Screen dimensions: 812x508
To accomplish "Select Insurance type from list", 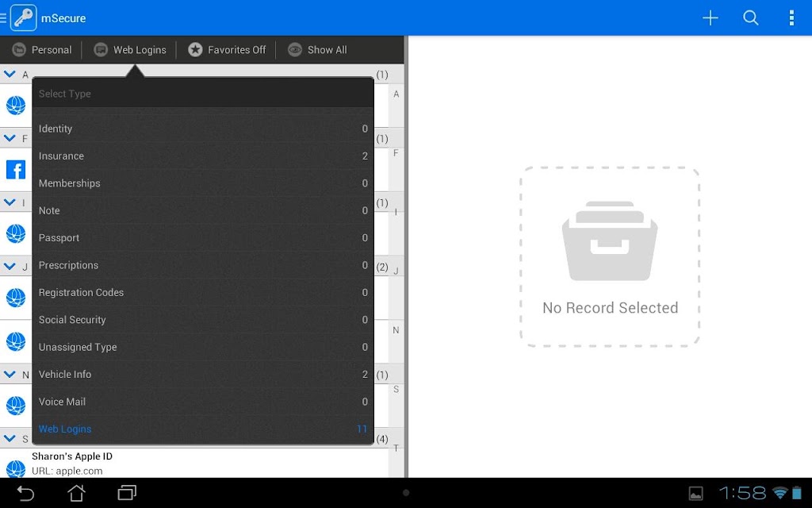I will coord(203,156).
